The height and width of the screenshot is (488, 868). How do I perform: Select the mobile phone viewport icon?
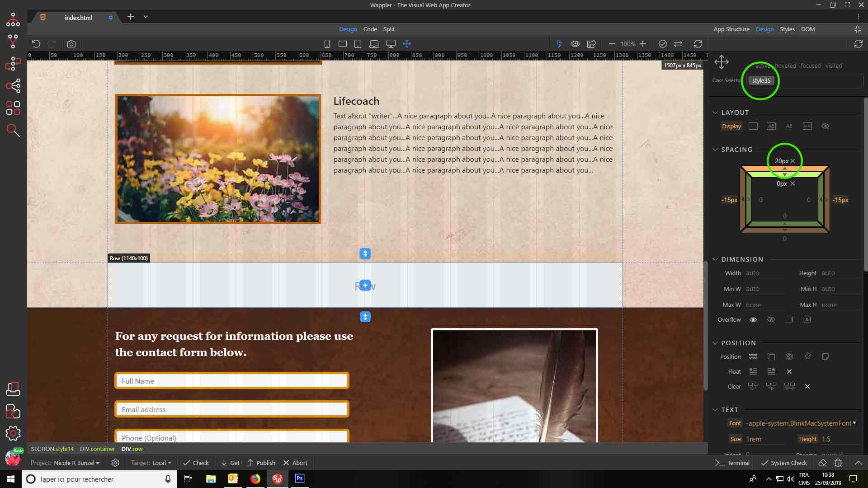[x=327, y=44]
